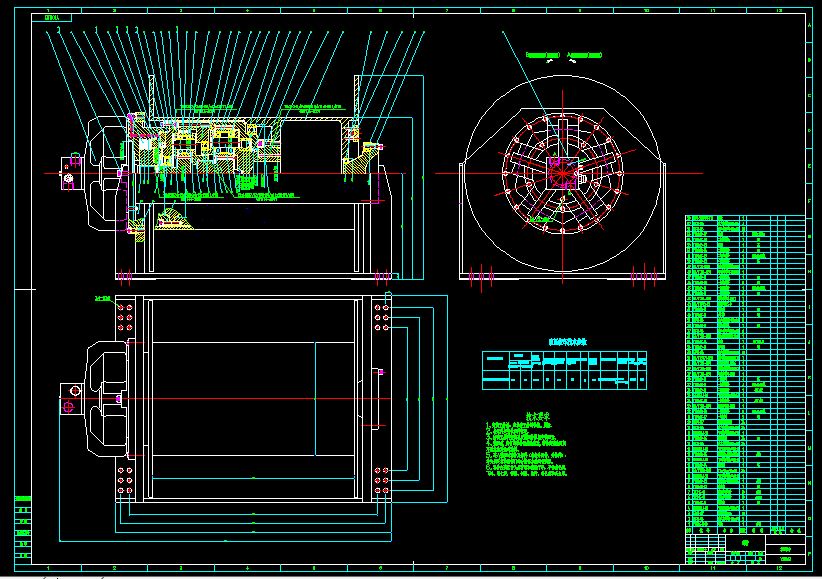Click zone number 10 on the border strip

646,568
